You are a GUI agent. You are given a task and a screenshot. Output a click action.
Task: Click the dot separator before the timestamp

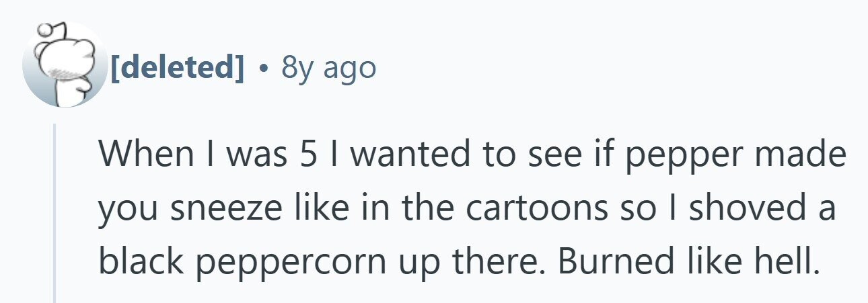point(264,68)
